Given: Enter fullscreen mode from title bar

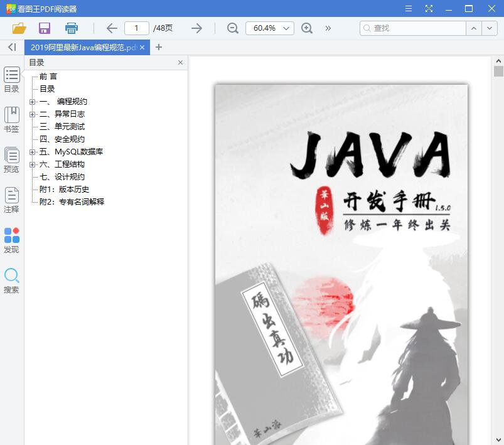Looking at the screenshot, I should click(429, 8).
